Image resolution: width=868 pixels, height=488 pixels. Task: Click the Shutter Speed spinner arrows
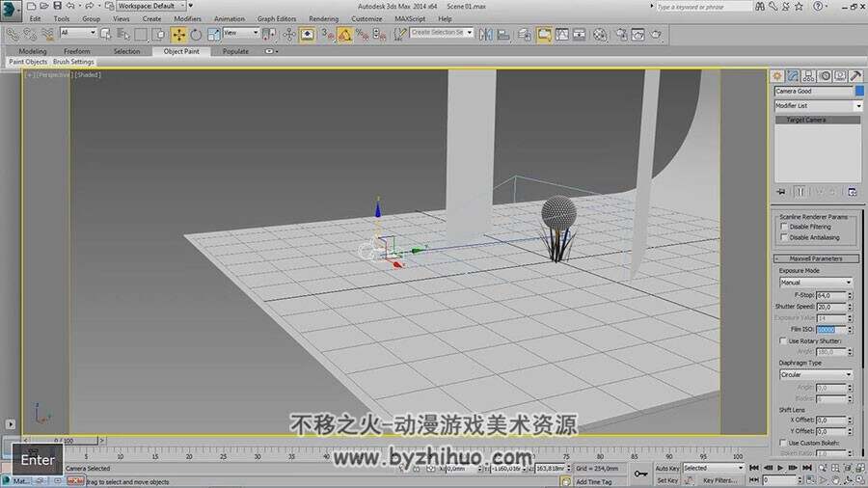[x=850, y=307]
